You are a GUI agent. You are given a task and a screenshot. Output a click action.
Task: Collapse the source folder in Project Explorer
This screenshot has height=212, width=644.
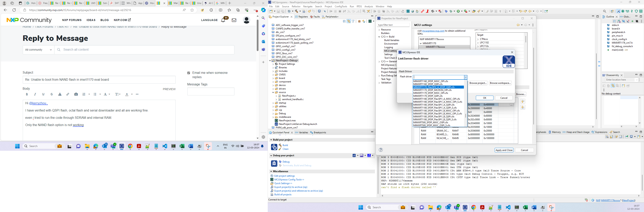click(273, 92)
